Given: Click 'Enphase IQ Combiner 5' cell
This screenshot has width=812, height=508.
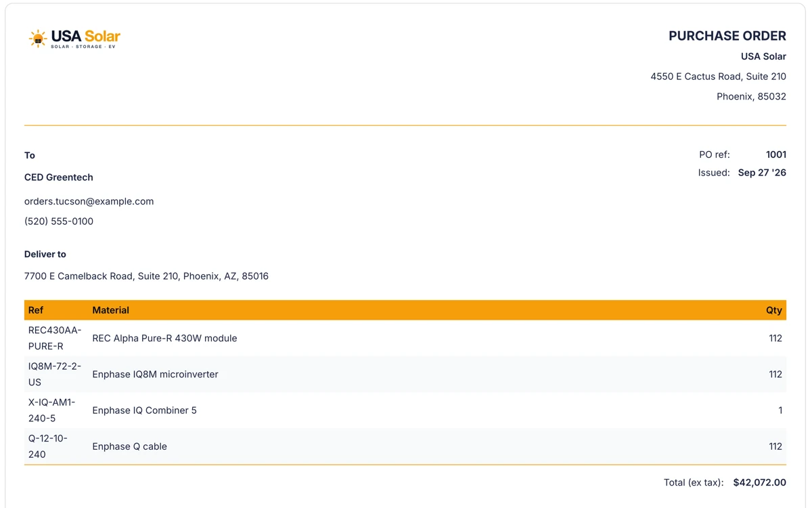Looking at the screenshot, I should coord(145,410).
